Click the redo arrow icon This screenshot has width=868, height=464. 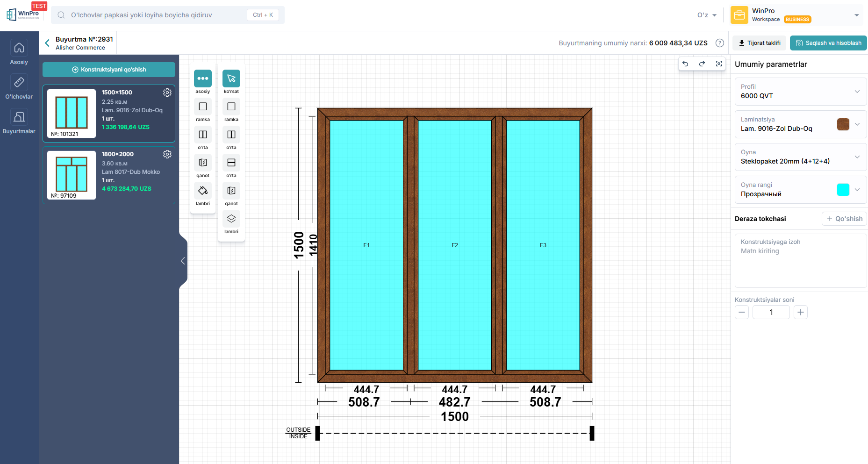point(702,64)
